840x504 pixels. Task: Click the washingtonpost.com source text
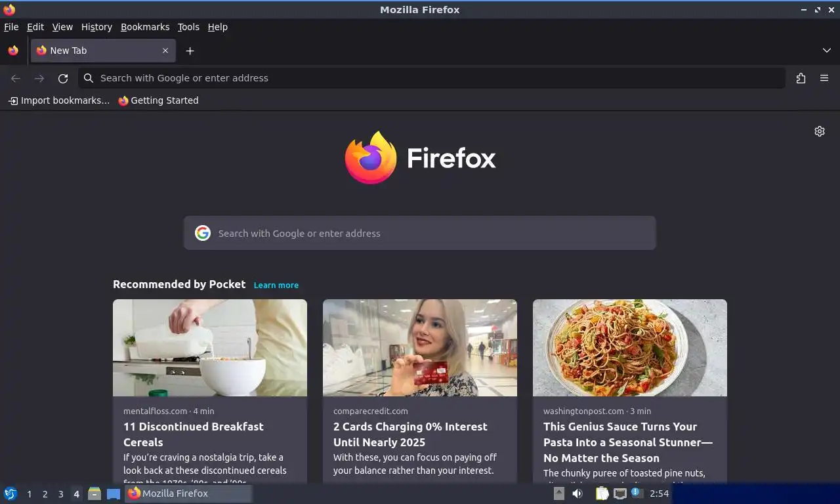tap(583, 411)
